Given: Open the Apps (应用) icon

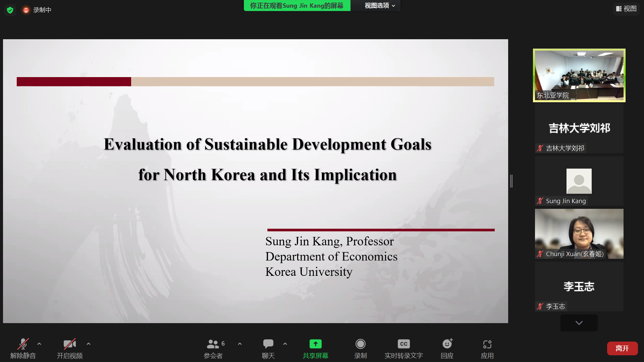Looking at the screenshot, I should (487, 344).
